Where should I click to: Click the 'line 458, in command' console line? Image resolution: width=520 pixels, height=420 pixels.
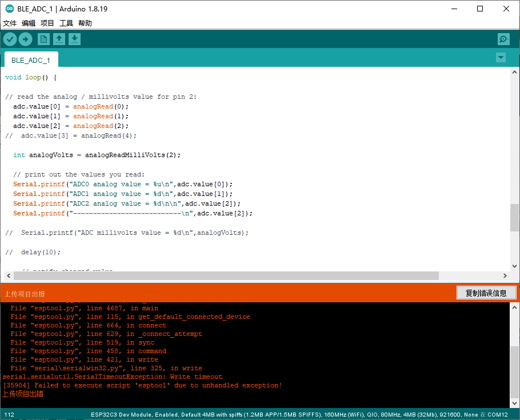pyautogui.click(x=88, y=351)
